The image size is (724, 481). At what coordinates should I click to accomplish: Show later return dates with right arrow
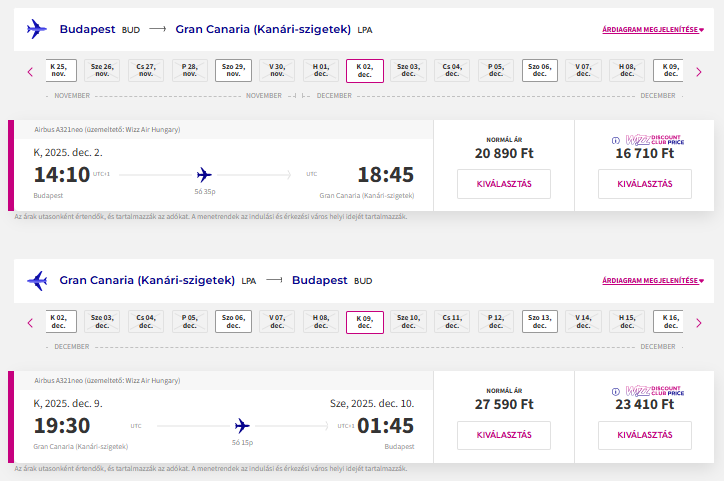click(x=699, y=323)
